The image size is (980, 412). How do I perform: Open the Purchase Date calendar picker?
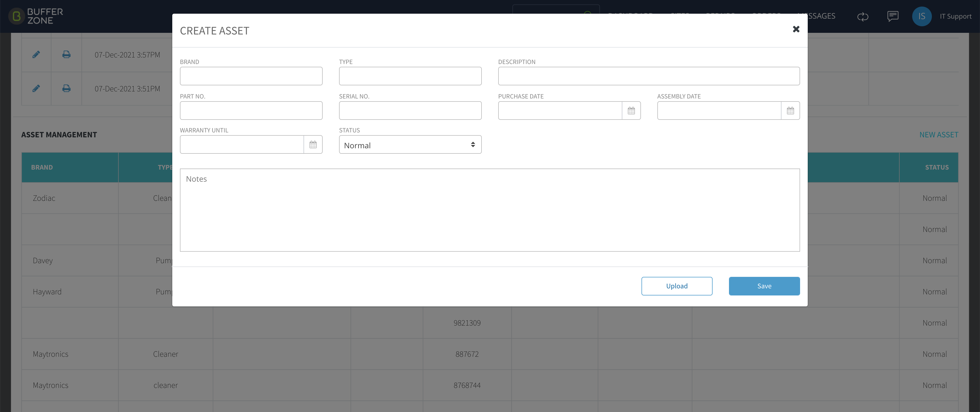[x=631, y=111]
